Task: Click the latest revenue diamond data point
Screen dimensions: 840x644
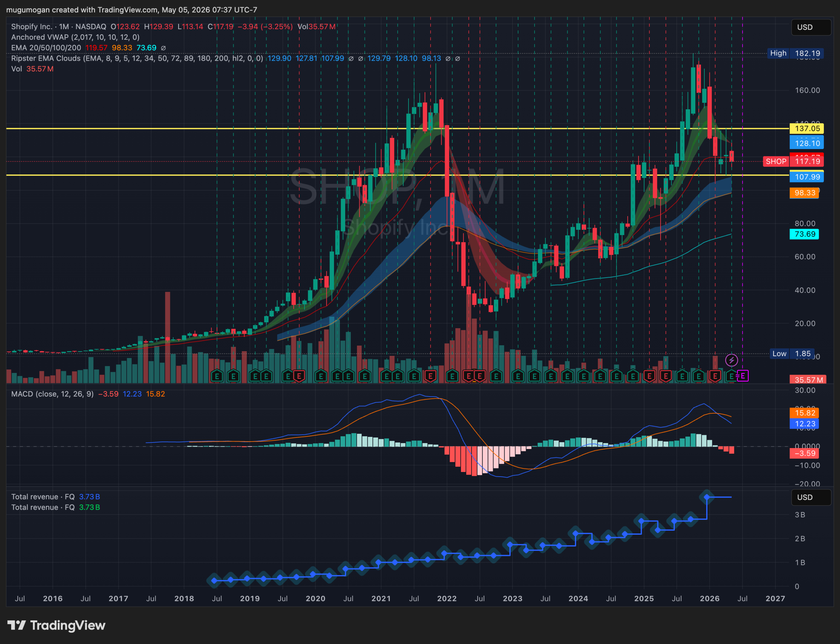Action: (707, 497)
